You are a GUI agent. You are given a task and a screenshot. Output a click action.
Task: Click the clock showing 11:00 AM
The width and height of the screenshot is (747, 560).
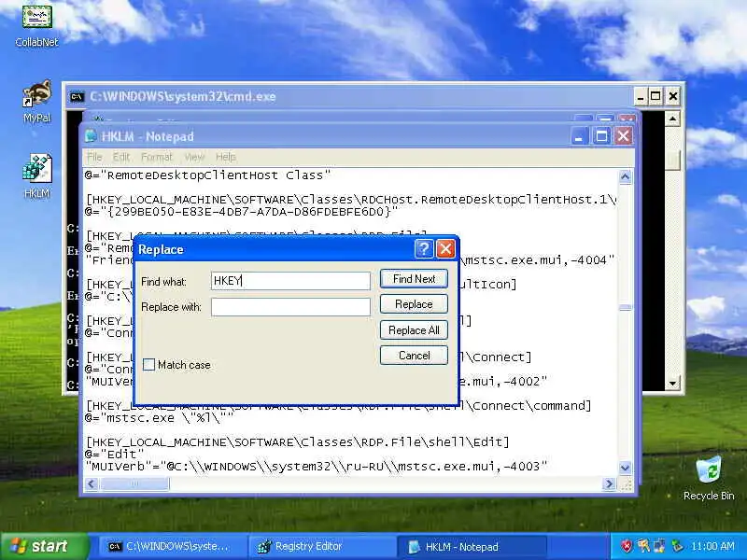(x=712, y=546)
